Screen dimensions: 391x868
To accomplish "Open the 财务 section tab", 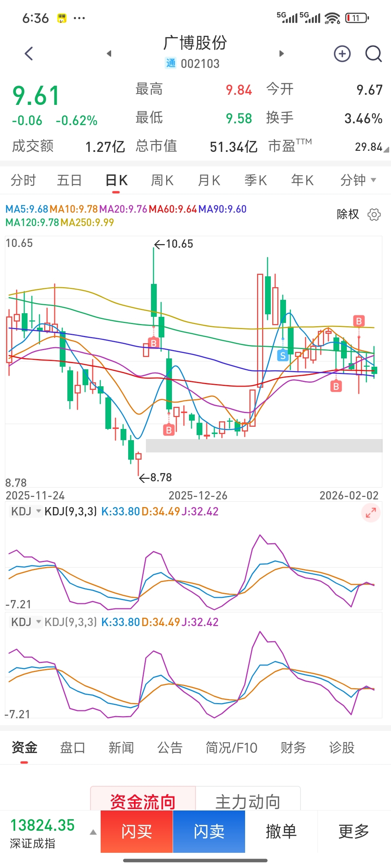I will 293,748.
